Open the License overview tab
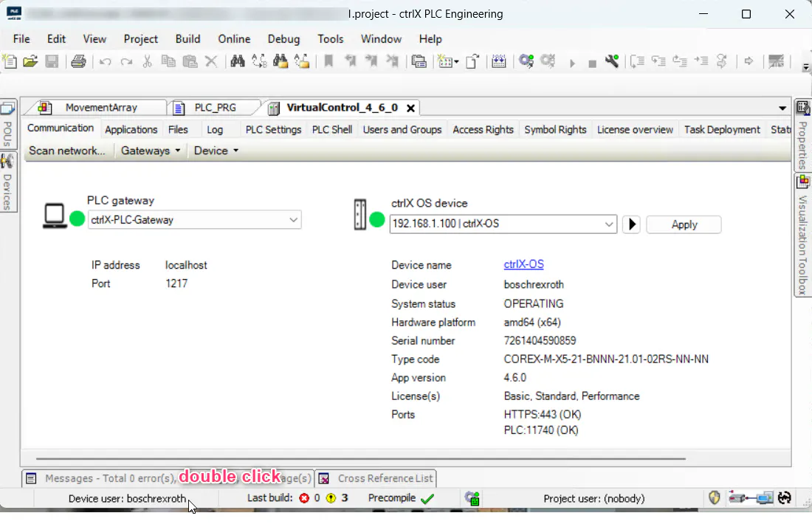 coord(635,129)
